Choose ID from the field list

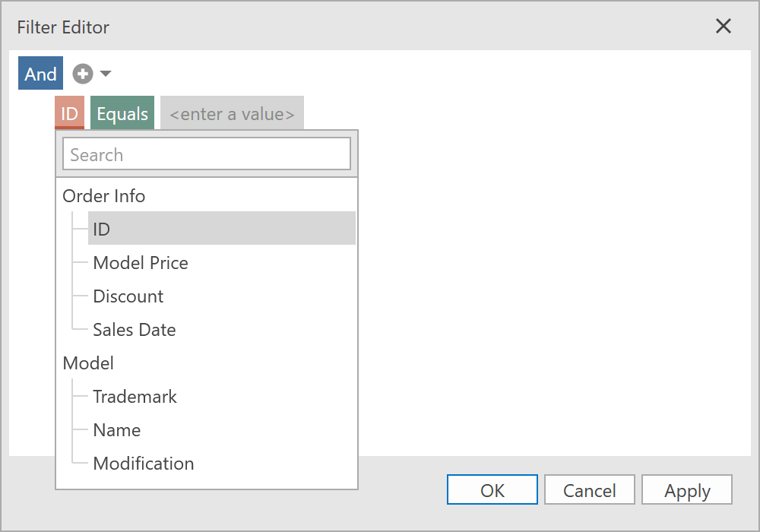pos(102,229)
